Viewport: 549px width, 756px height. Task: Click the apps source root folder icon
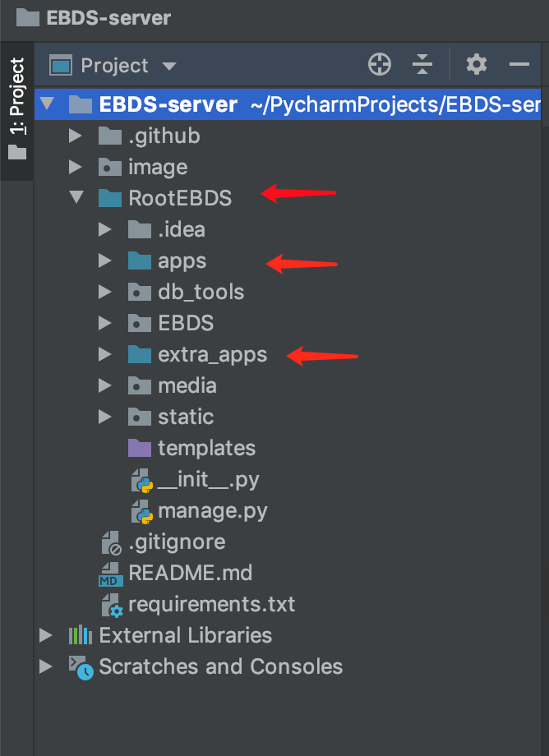[x=140, y=260]
